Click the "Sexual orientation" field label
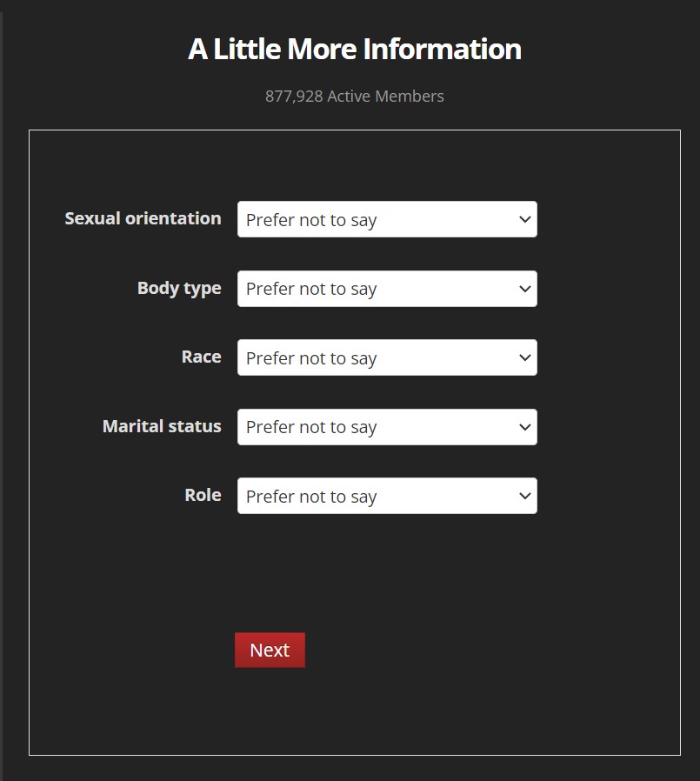The width and height of the screenshot is (700, 781). pos(143,218)
